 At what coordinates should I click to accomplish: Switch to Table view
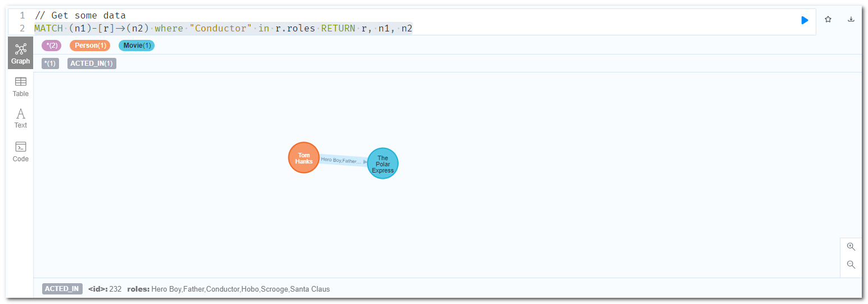tap(21, 87)
